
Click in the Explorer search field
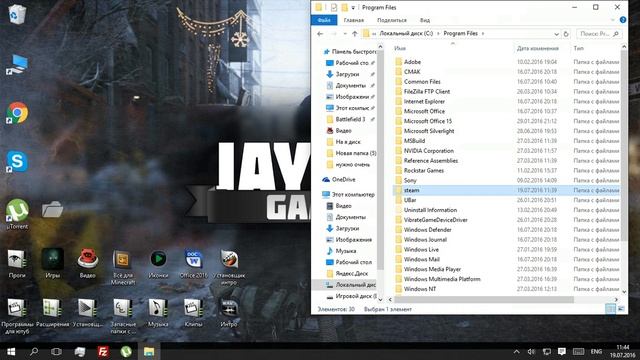tap(599, 34)
